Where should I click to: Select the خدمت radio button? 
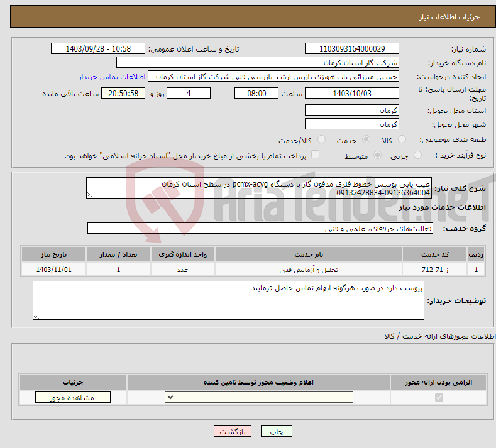366,139
